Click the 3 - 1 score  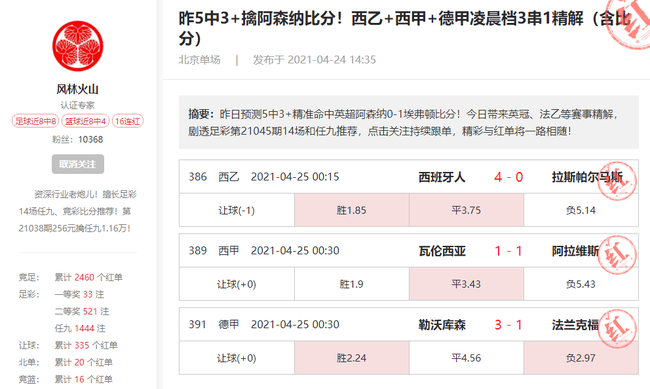click(508, 325)
